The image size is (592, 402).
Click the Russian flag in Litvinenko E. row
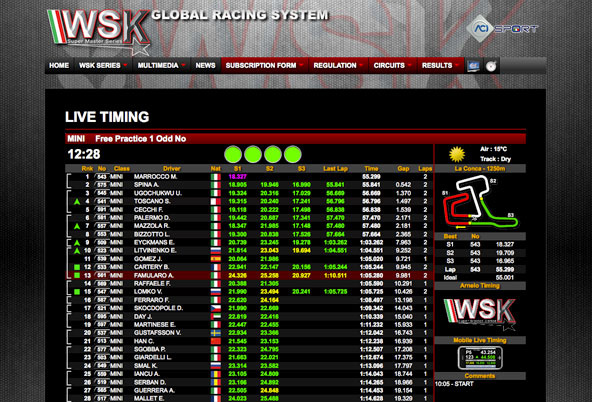tap(216, 251)
